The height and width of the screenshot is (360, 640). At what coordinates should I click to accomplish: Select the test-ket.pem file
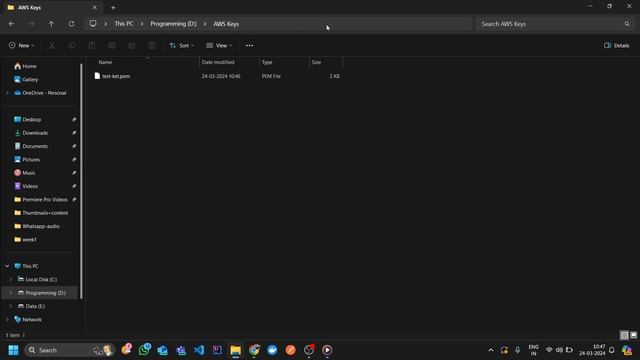click(116, 76)
